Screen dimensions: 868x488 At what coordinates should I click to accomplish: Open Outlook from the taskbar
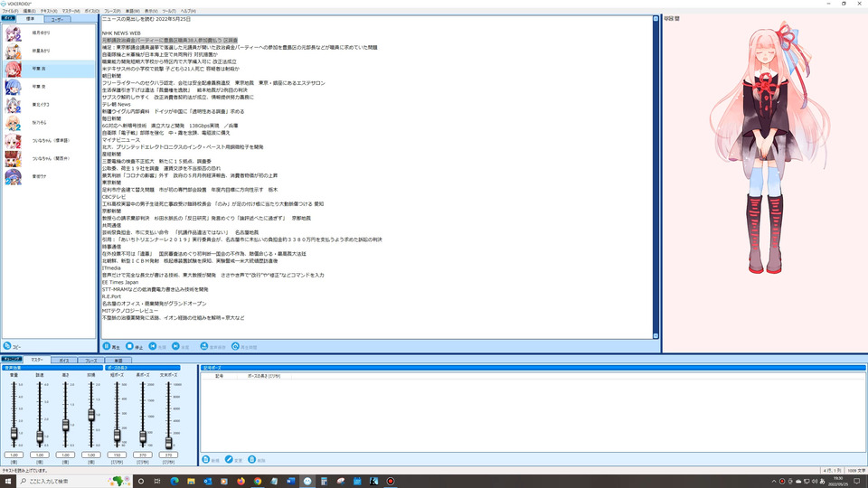click(x=208, y=482)
